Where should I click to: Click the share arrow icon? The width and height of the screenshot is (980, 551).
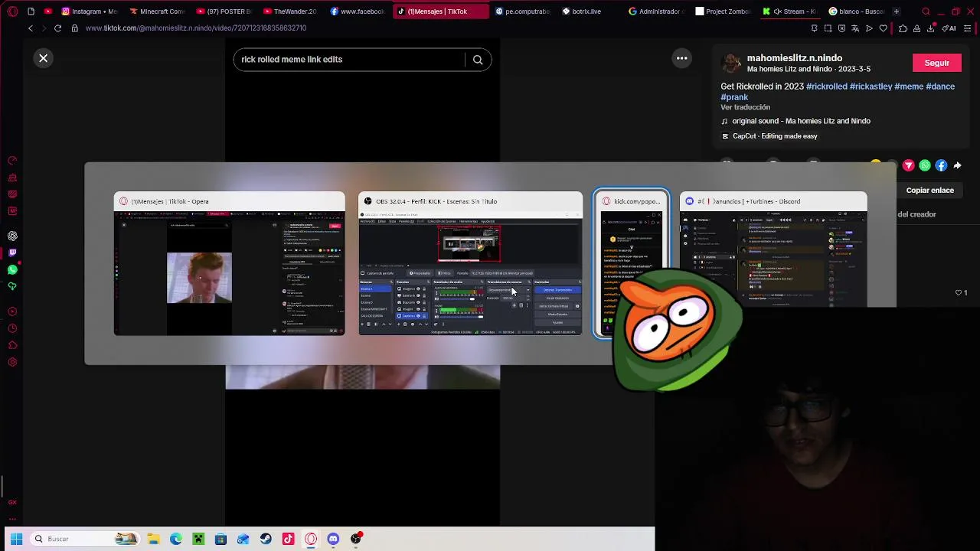[957, 165]
